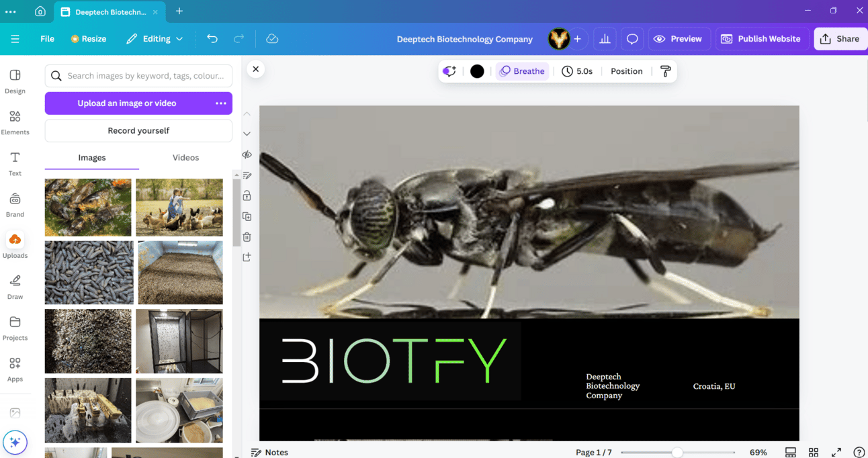This screenshot has width=868, height=458.
Task: Undo the last action
Action: (212, 39)
